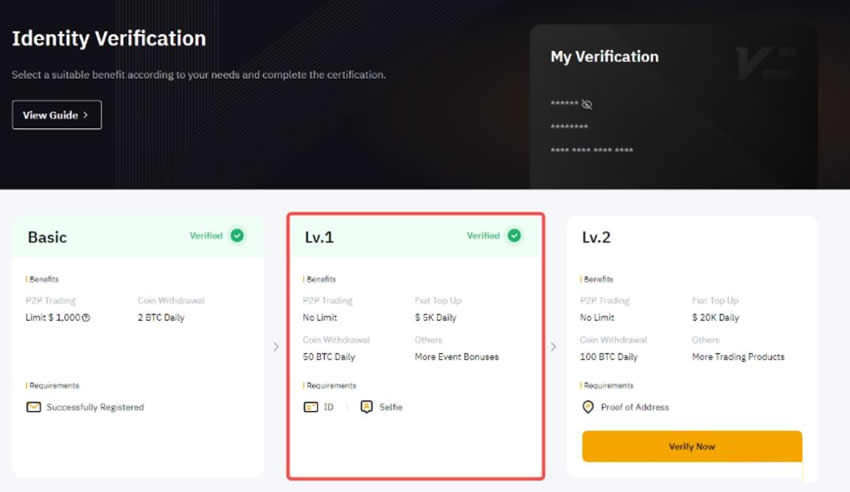Click the envelope icon for Successfully Registered
850x492 pixels.
(34, 407)
